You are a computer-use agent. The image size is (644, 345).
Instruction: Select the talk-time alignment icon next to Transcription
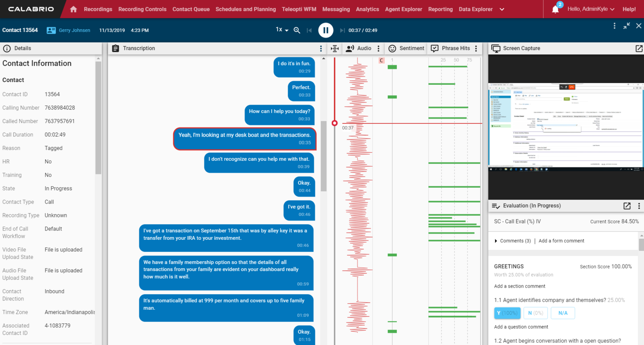point(334,48)
